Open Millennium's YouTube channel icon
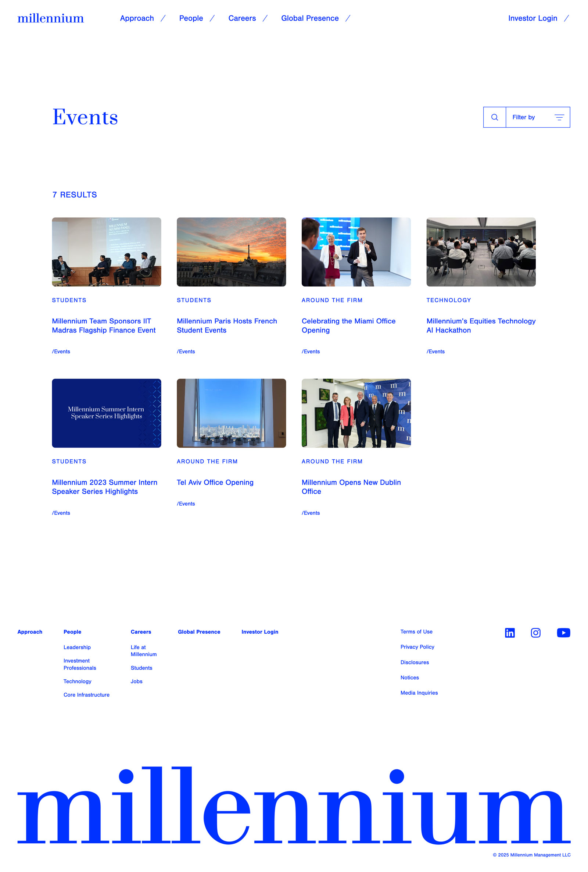The width and height of the screenshot is (588, 872). [x=563, y=633]
